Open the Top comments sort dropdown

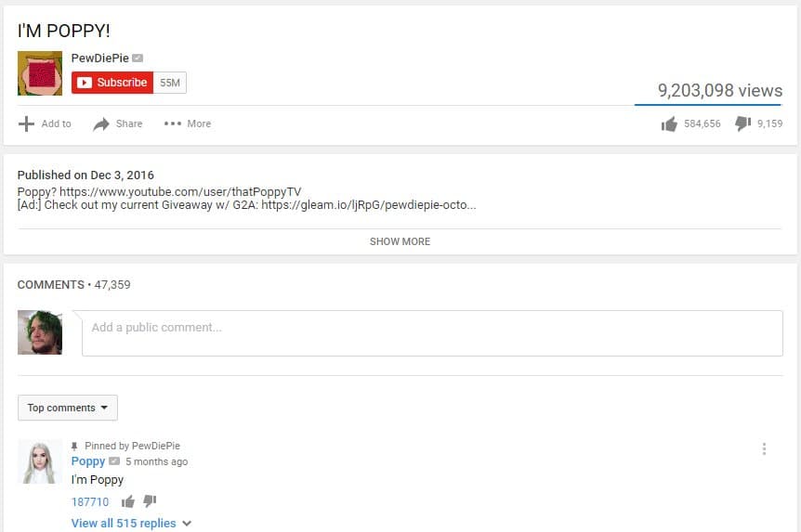[x=68, y=408]
